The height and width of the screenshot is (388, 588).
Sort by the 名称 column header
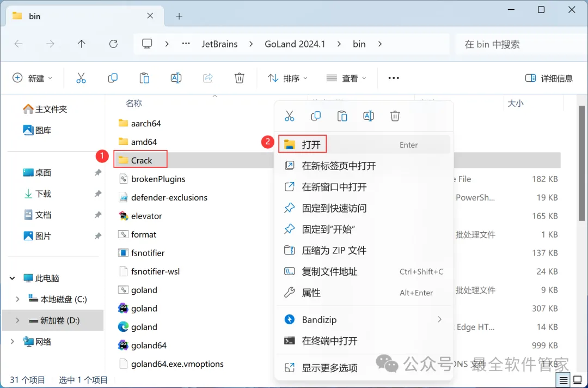(x=134, y=103)
